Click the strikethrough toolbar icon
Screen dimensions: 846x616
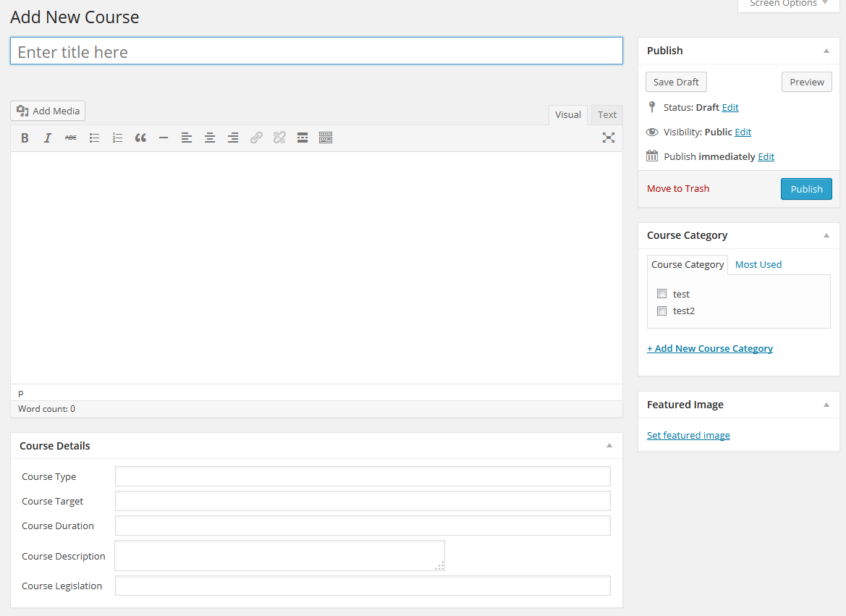pyautogui.click(x=71, y=138)
